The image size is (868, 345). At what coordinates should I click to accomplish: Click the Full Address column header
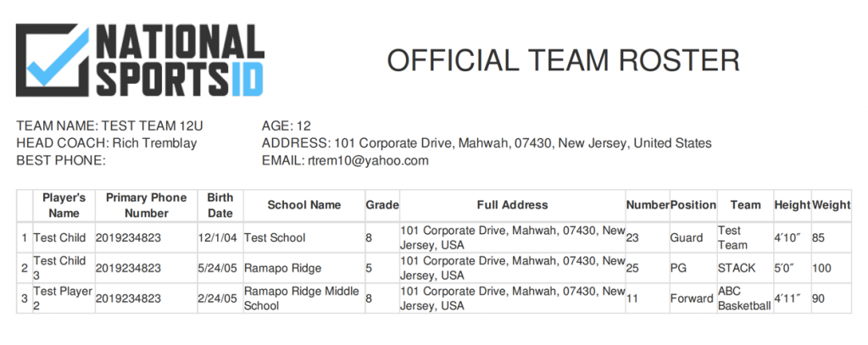point(513,205)
